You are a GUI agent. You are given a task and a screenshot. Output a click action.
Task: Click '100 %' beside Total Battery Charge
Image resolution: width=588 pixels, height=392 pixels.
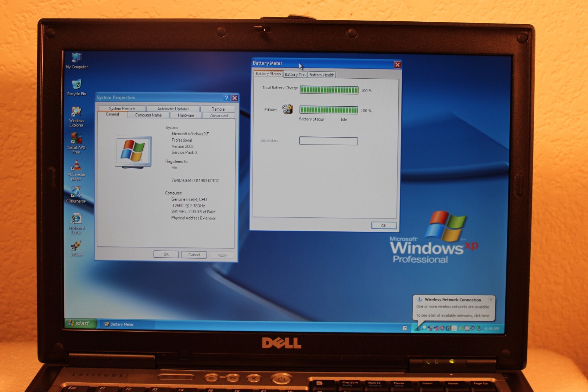pos(366,90)
